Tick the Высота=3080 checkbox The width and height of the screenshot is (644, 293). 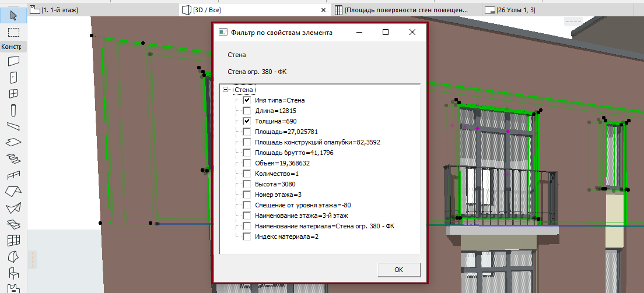[247, 184]
